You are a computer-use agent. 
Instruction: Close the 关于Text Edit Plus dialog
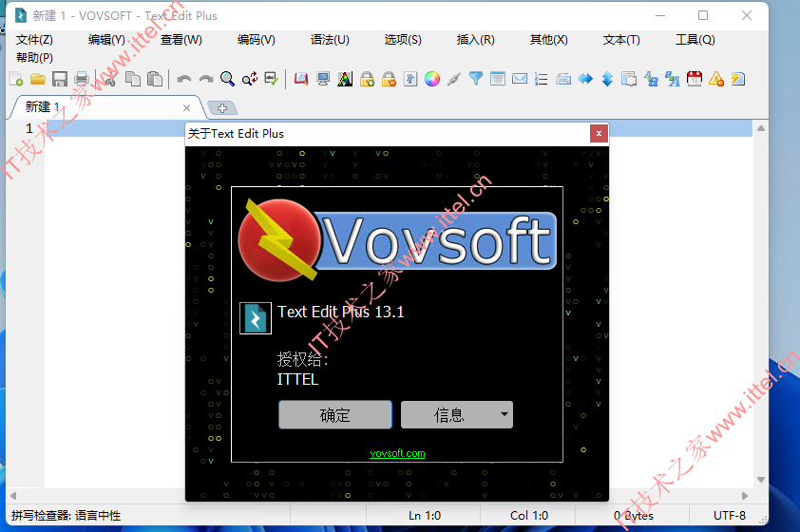[599, 134]
